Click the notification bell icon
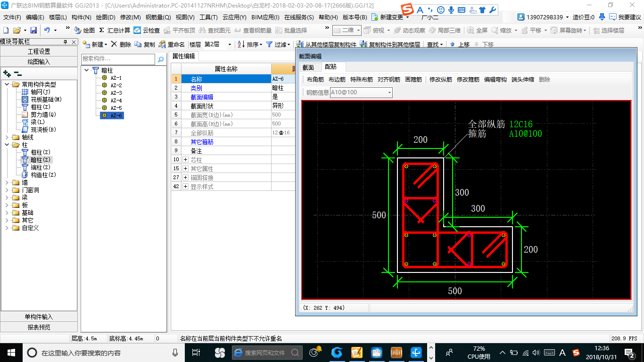Image resolution: width=644 pixels, height=362 pixels. (x=602, y=17)
